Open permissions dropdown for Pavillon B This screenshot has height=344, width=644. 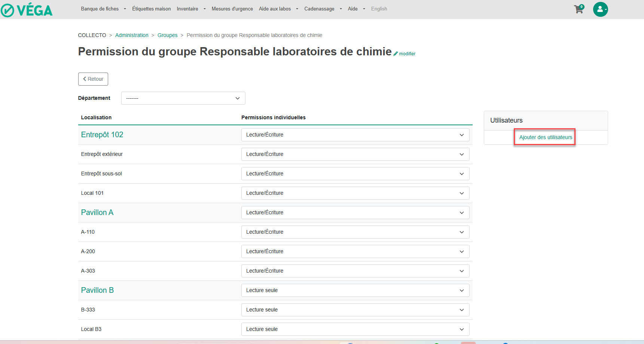coord(355,291)
